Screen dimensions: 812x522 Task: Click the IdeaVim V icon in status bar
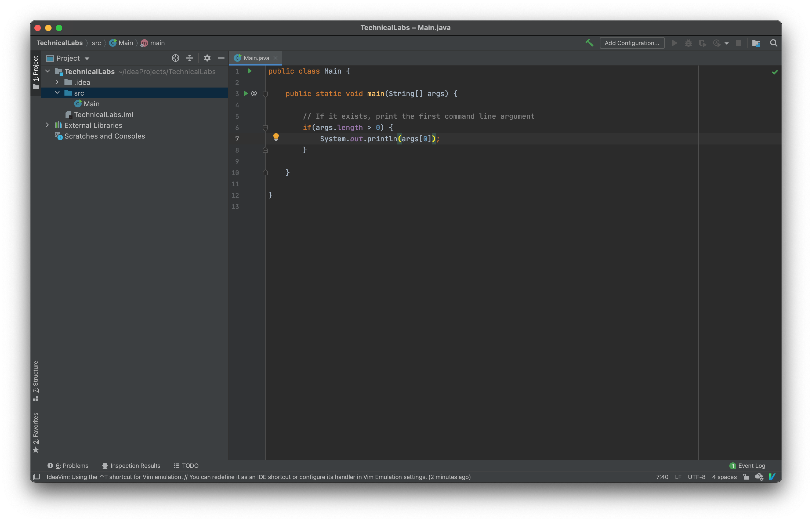(x=772, y=477)
